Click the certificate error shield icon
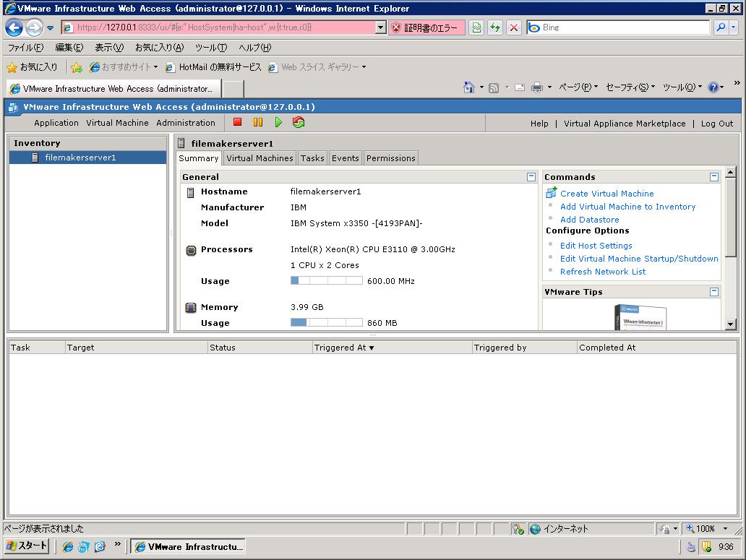The image size is (746, 560). (x=396, y=27)
